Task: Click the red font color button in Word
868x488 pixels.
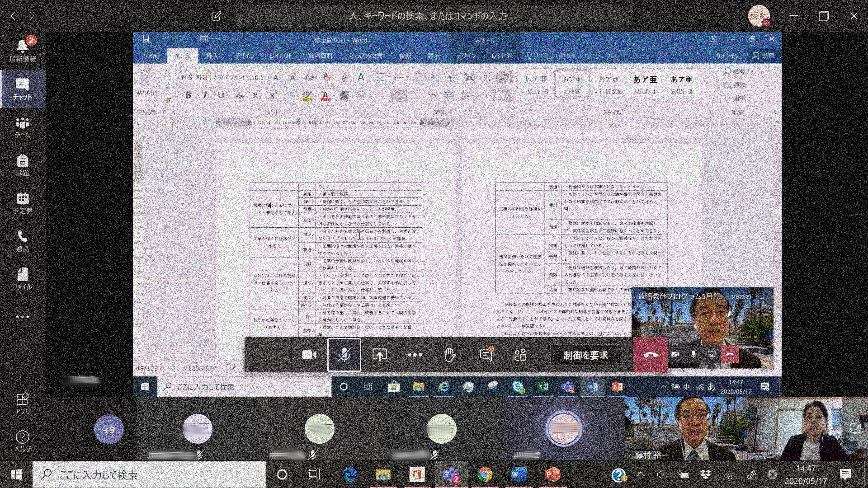Action: coord(325,95)
